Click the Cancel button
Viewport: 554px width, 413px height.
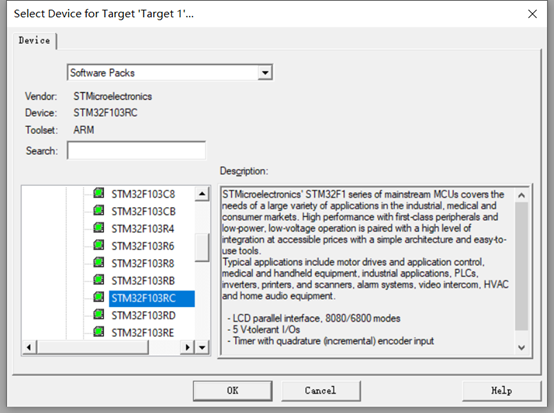(320, 390)
